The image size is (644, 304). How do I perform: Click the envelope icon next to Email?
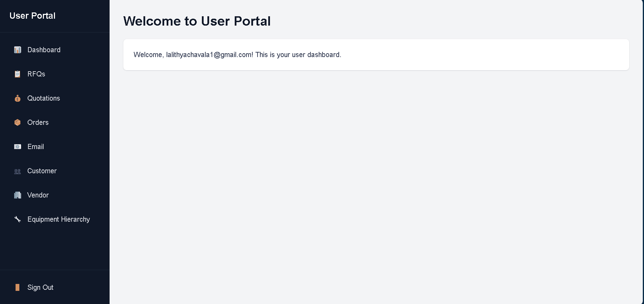coord(18,147)
